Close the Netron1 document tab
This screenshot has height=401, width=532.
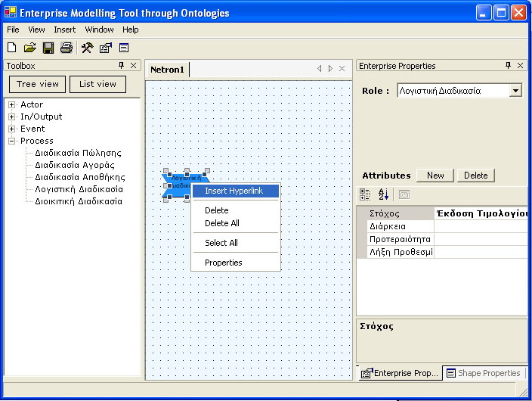tap(342, 69)
